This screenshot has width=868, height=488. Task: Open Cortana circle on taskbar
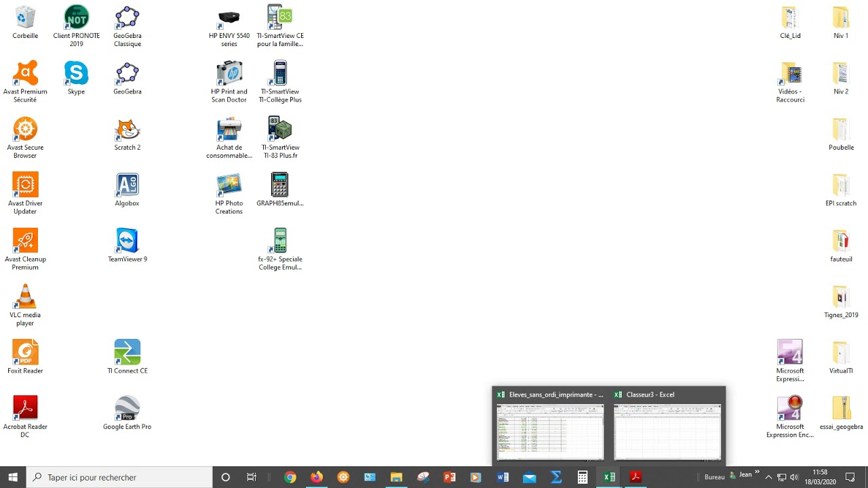pyautogui.click(x=226, y=477)
